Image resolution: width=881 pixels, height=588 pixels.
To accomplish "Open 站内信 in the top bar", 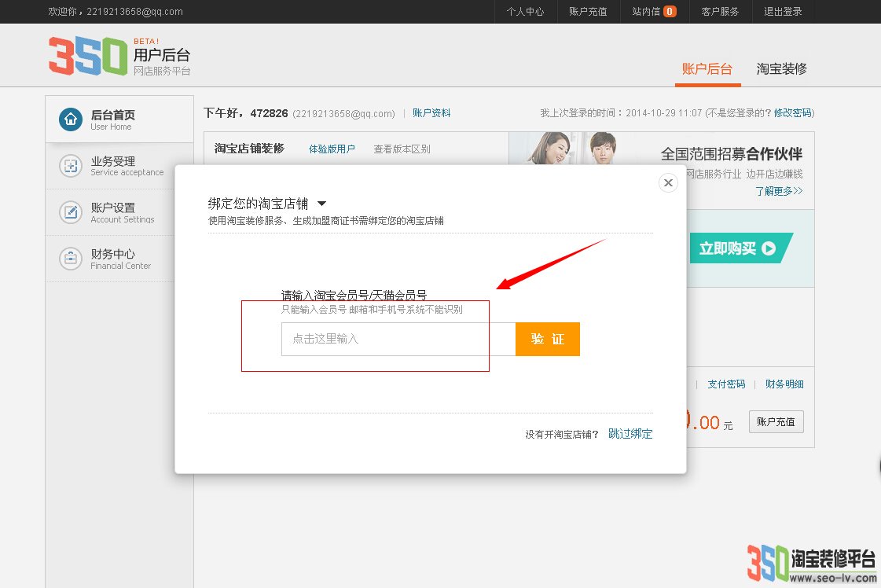I will coord(646,11).
